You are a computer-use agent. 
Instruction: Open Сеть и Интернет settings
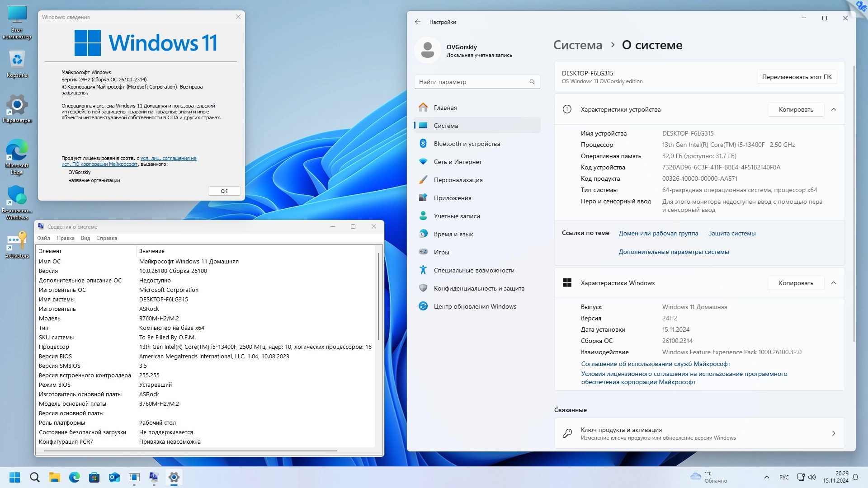pos(458,162)
